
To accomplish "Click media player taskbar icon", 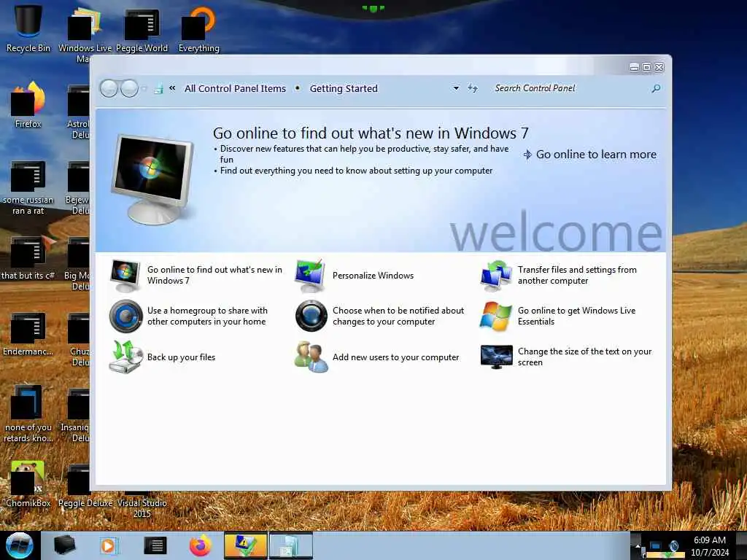I will click(108, 545).
